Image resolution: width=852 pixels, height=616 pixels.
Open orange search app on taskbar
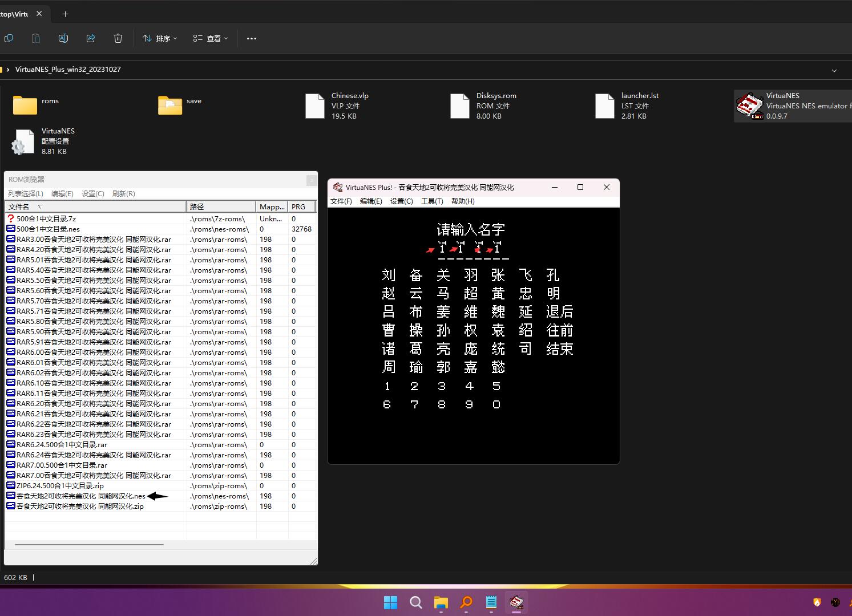[x=466, y=602]
